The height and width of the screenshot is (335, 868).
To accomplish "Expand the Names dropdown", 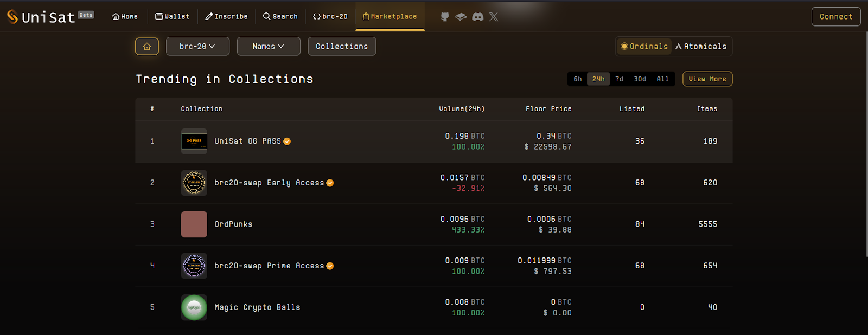I will (269, 47).
